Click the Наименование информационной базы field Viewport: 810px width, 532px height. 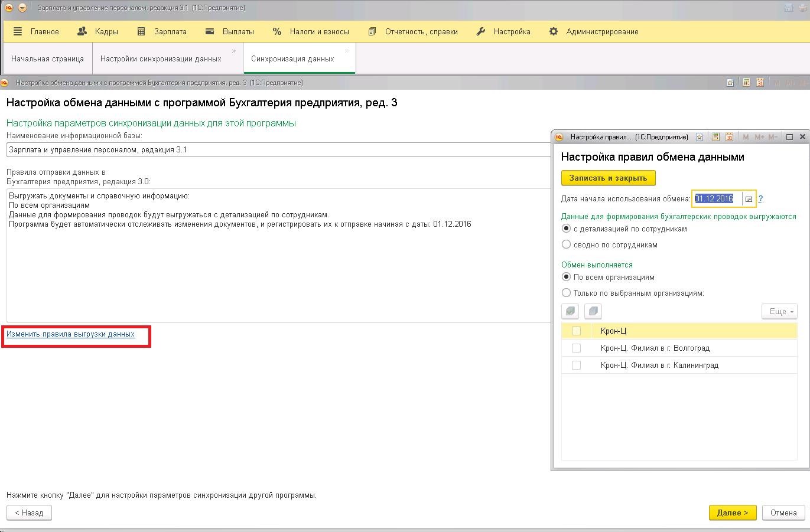coord(278,150)
